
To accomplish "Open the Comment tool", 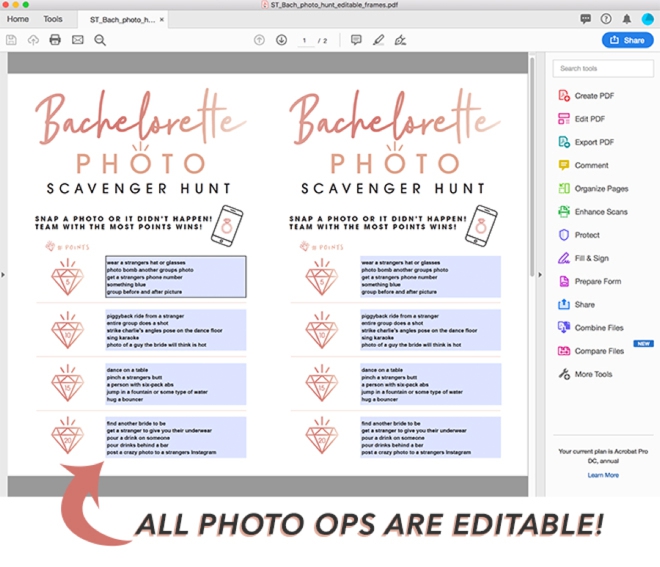I will click(583, 165).
